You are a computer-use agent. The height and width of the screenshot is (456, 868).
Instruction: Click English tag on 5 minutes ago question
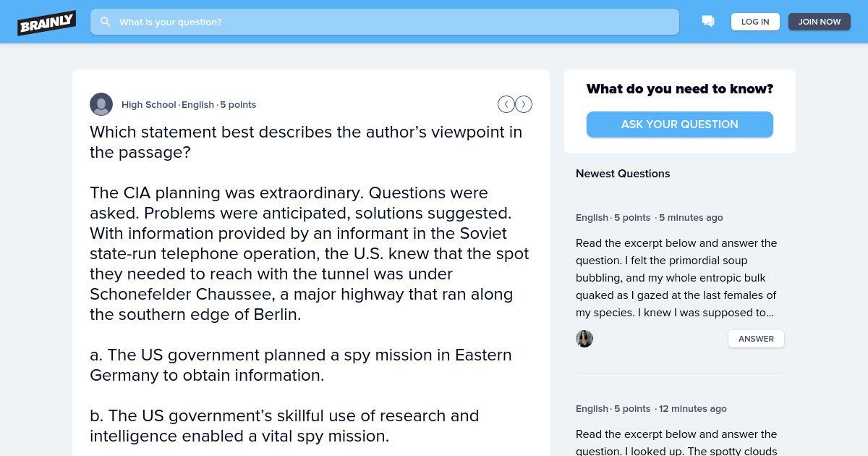(x=592, y=217)
